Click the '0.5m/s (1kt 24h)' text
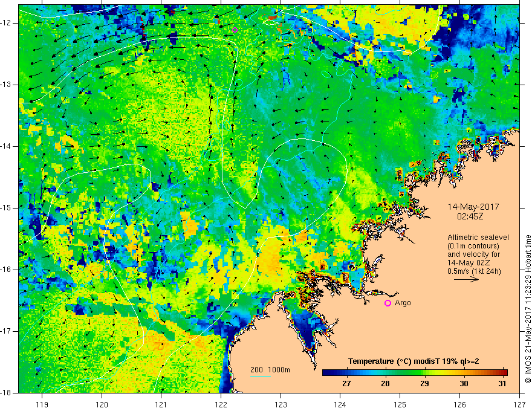532x411 pixels. pos(474,271)
